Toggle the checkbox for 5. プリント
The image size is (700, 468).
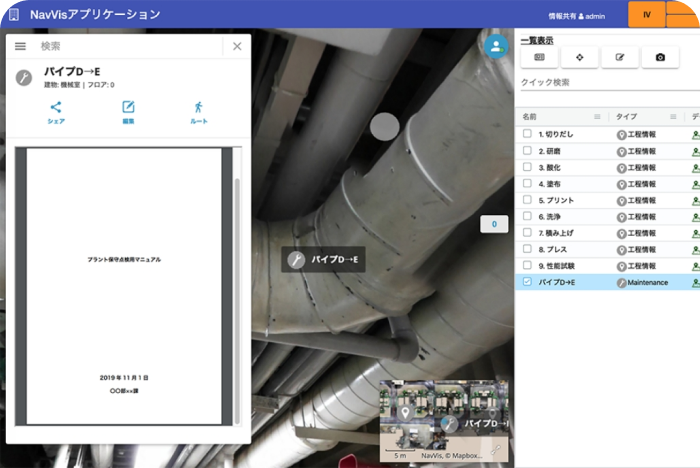(527, 200)
